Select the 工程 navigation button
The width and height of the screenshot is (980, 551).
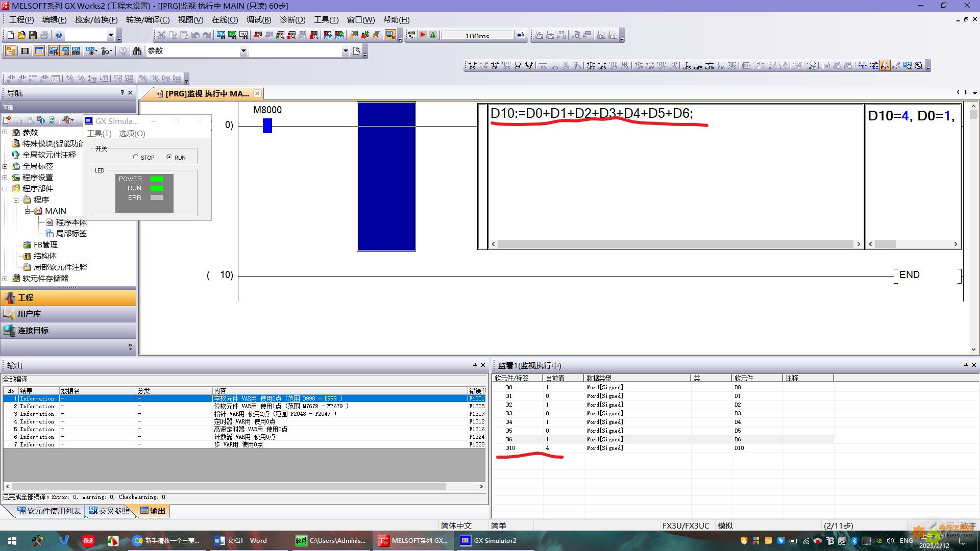point(68,298)
